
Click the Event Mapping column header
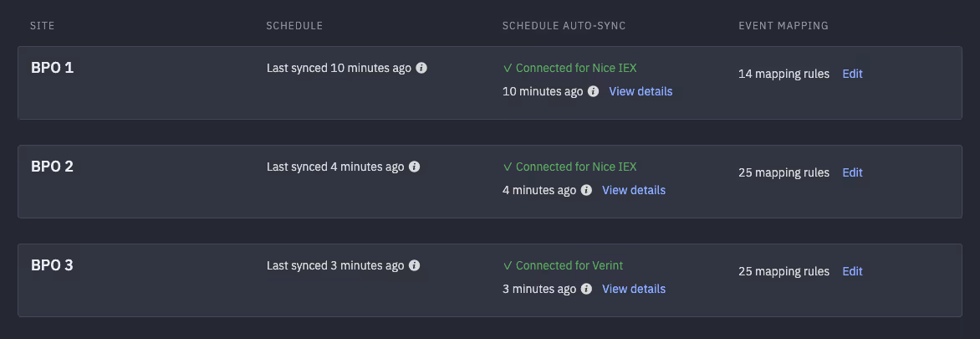pos(783,26)
